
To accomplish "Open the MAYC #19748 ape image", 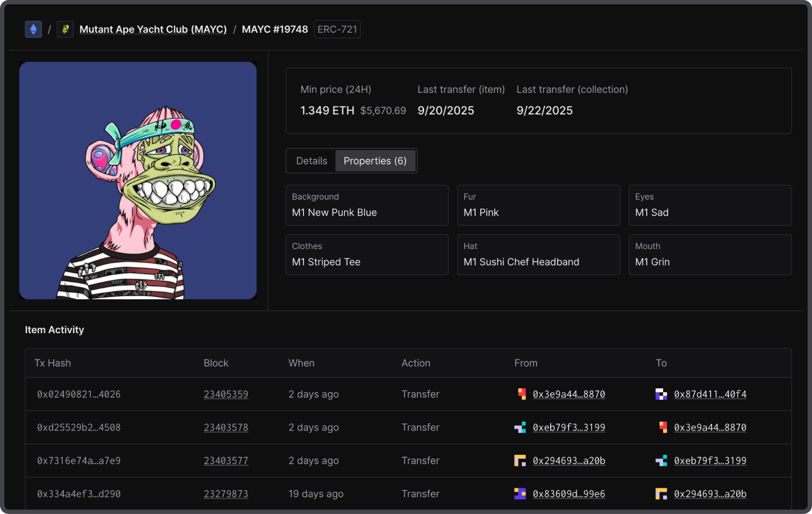I will click(138, 180).
